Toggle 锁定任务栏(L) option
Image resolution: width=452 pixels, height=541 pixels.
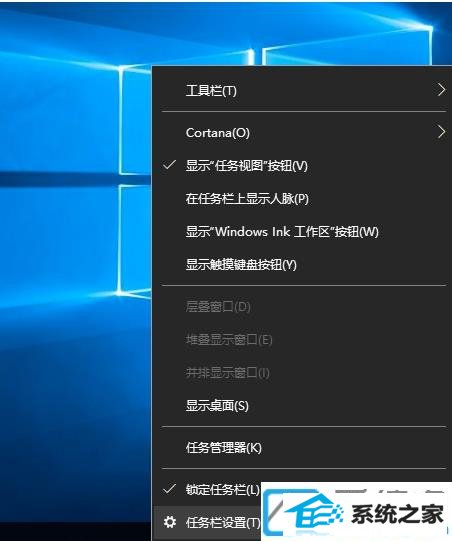pos(208,489)
